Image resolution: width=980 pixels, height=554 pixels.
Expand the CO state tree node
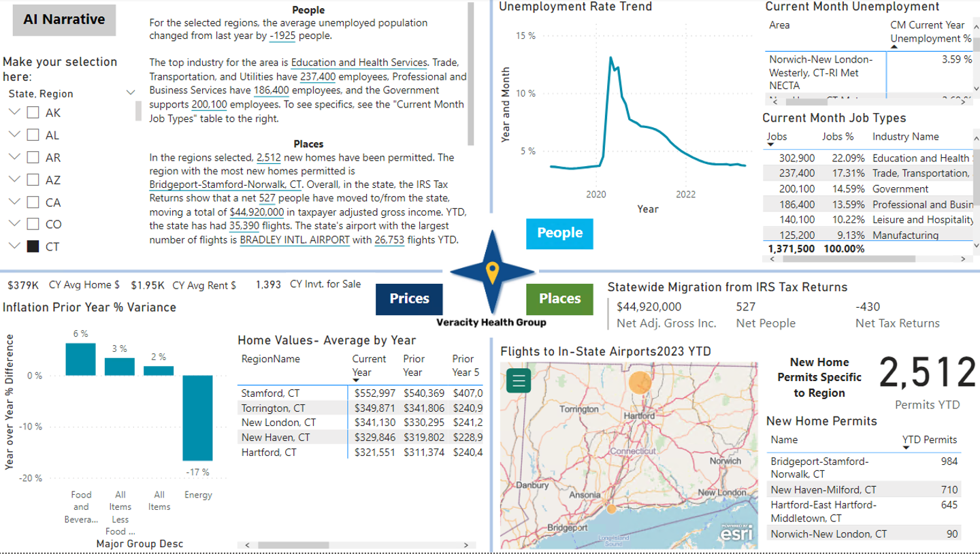14,225
